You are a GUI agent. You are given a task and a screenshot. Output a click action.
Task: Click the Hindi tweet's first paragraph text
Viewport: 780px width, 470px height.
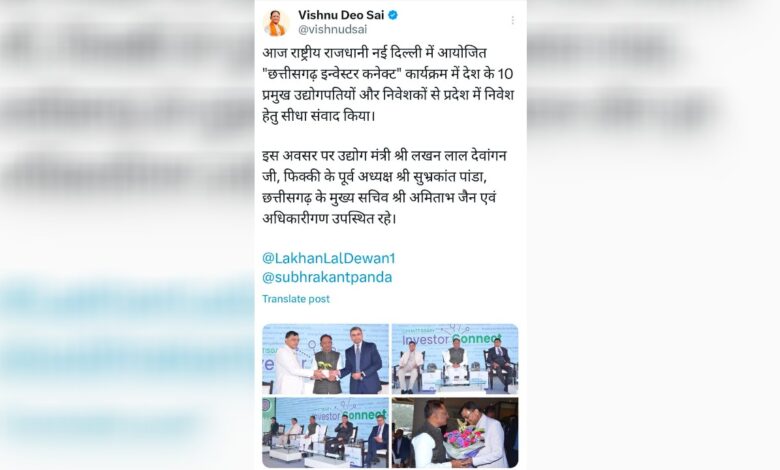388,85
